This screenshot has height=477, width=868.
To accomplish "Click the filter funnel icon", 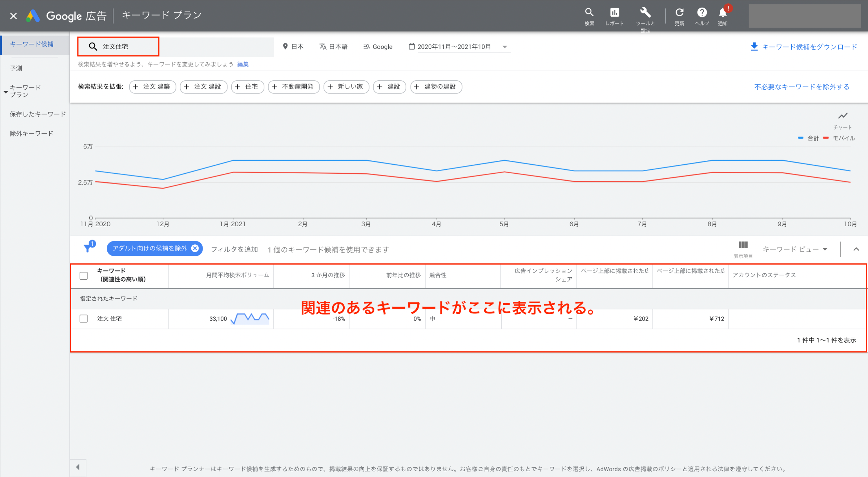I will [x=88, y=248].
